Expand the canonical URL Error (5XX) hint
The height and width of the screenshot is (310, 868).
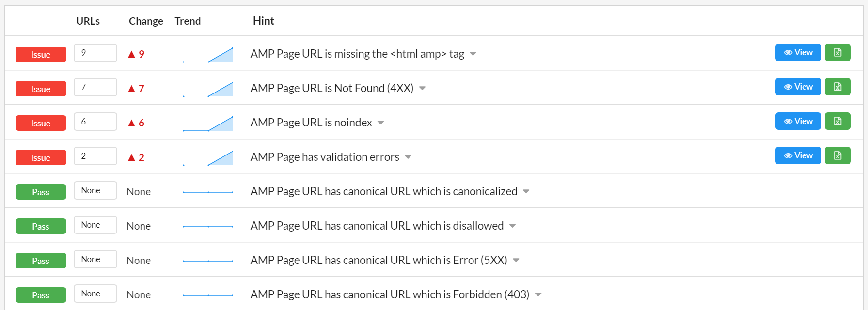[x=516, y=260]
